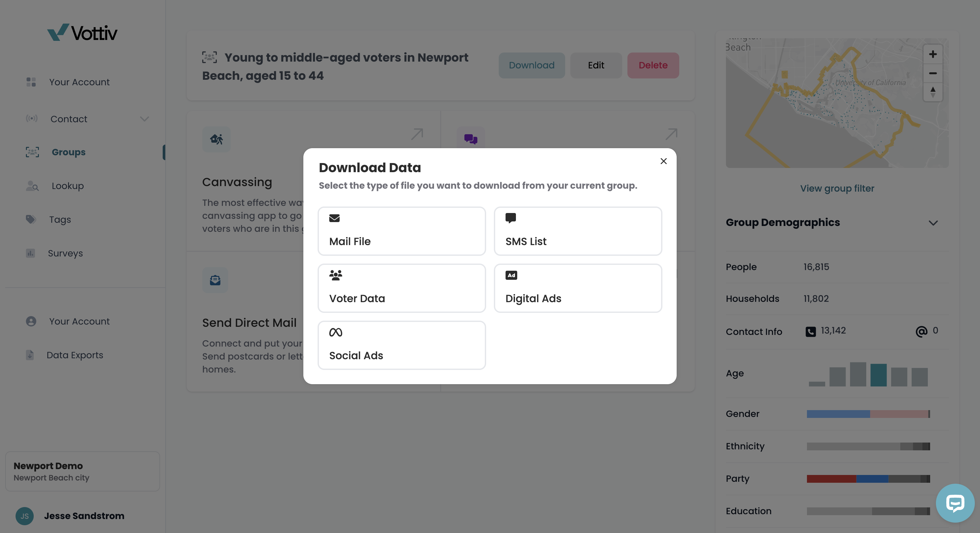Viewport: 980px width, 533px height.
Task: Click the blue segment of Gender bar
Action: click(838, 414)
